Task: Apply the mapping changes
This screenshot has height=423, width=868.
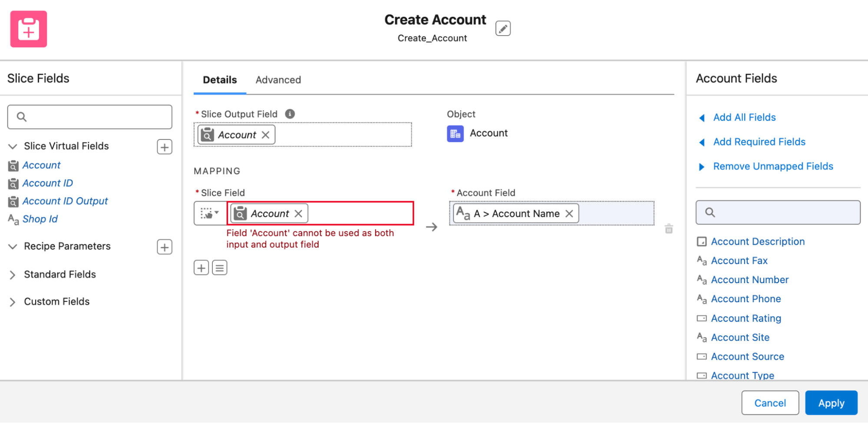Action: coord(831,403)
